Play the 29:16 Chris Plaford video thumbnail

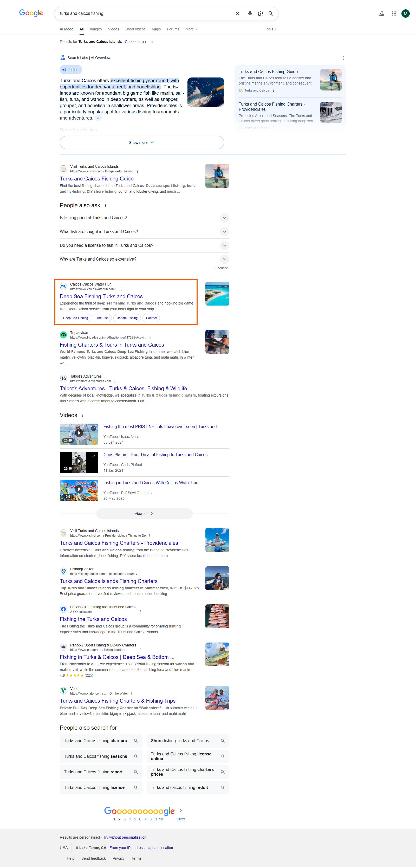click(x=79, y=462)
